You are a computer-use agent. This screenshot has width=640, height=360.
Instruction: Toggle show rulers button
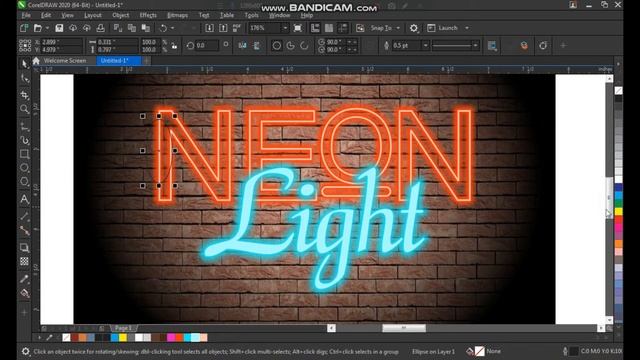[315, 28]
